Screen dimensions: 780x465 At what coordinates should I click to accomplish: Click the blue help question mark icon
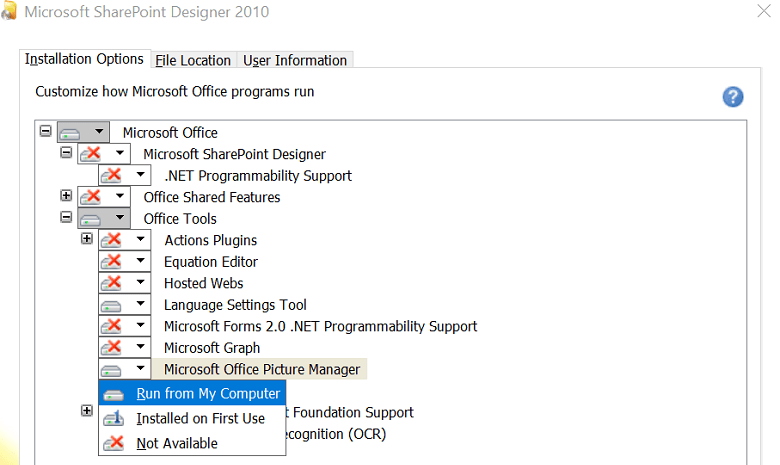(733, 96)
